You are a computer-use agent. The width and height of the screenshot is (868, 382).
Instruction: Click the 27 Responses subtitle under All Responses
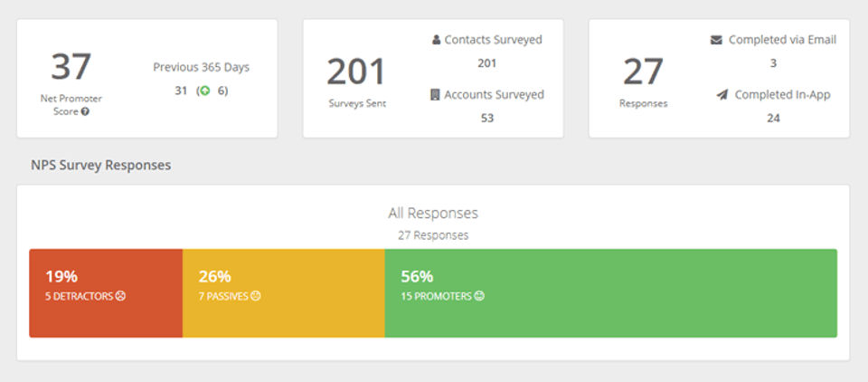(433, 235)
